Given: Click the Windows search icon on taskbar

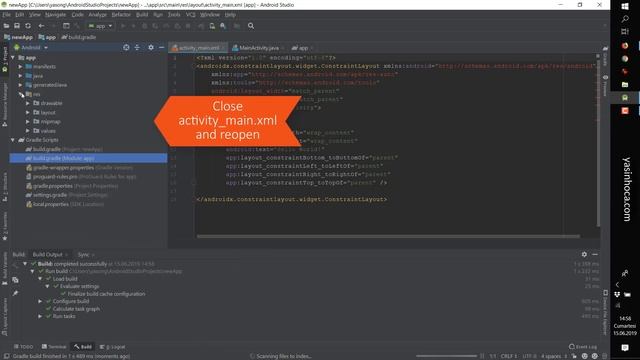Looking at the screenshot, I should (625, 19).
